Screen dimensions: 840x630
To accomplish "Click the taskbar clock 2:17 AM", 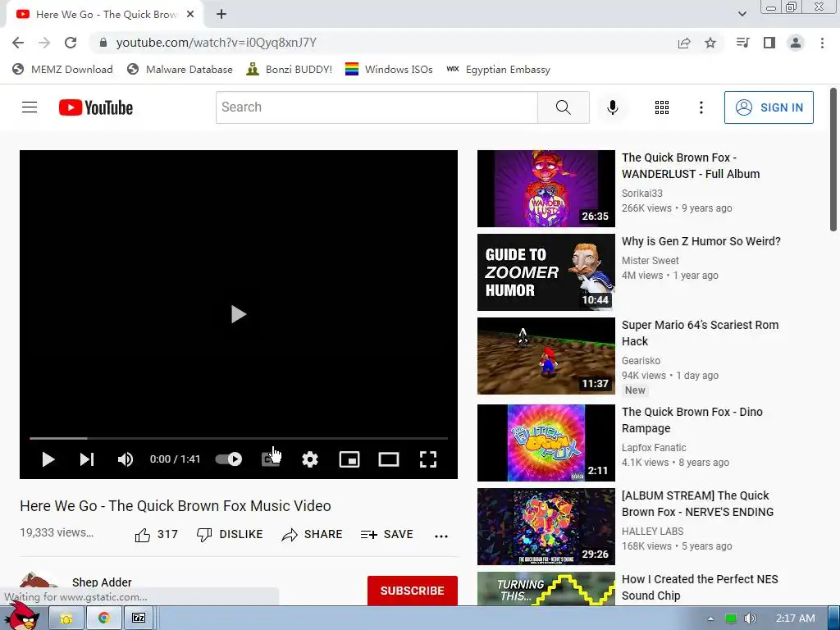I will 796,619.
